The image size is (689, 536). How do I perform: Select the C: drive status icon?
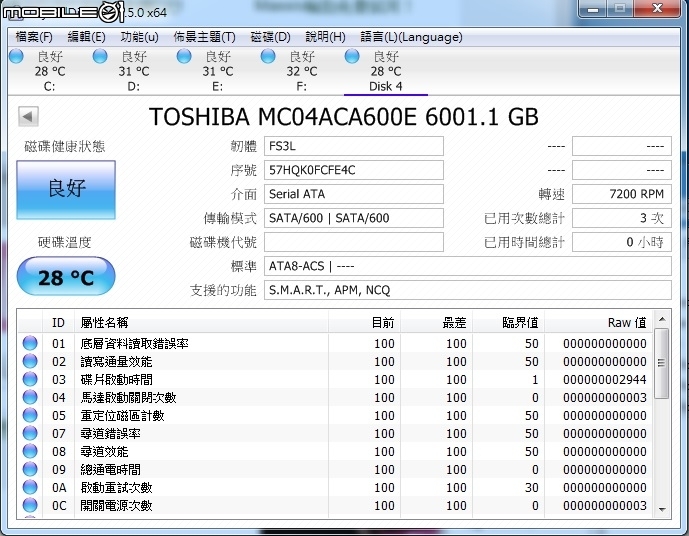pos(16,56)
